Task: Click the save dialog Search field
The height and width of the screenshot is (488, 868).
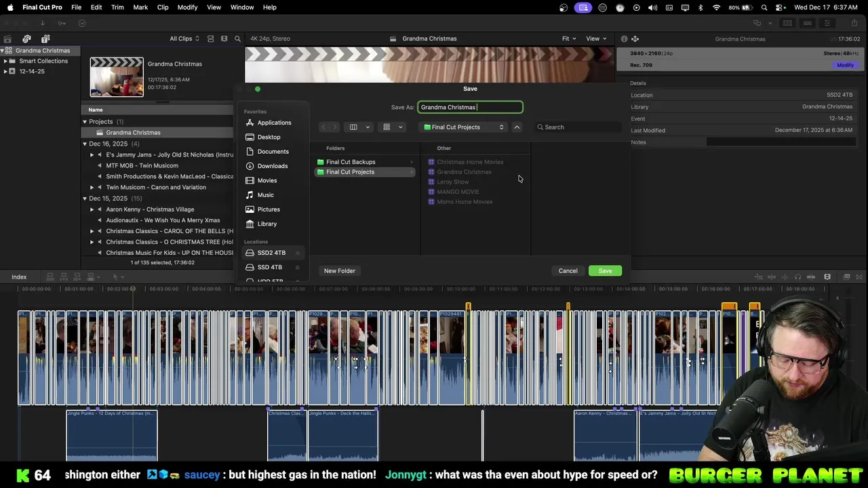Action: 578,127
